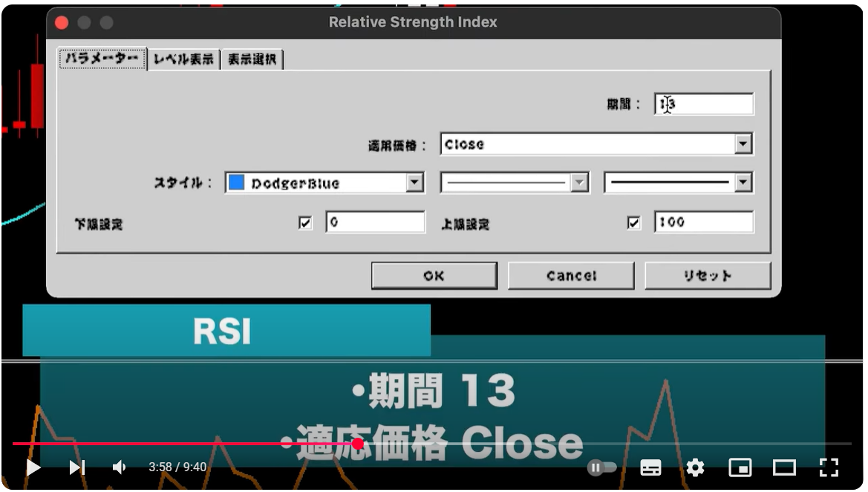Click the リセット button
Image resolution: width=868 pixels, height=492 pixels.
[708, 276]
